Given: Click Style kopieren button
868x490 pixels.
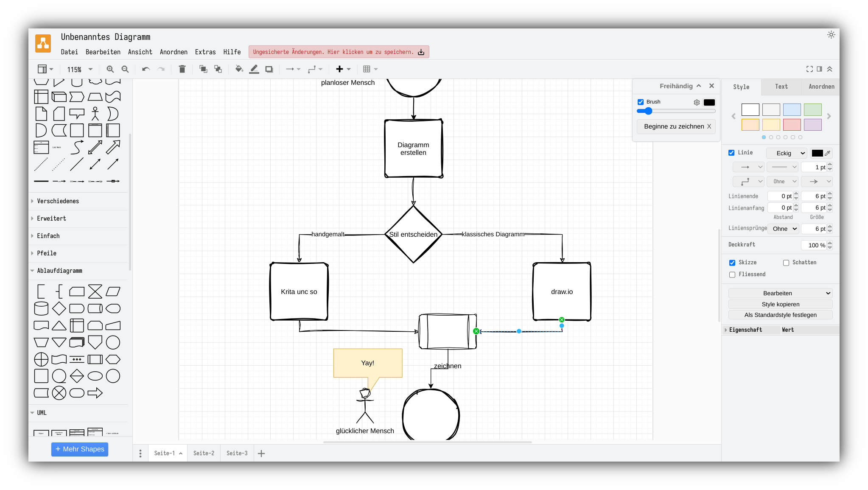Looking at the screenshot, I should [x=780, y=304].
